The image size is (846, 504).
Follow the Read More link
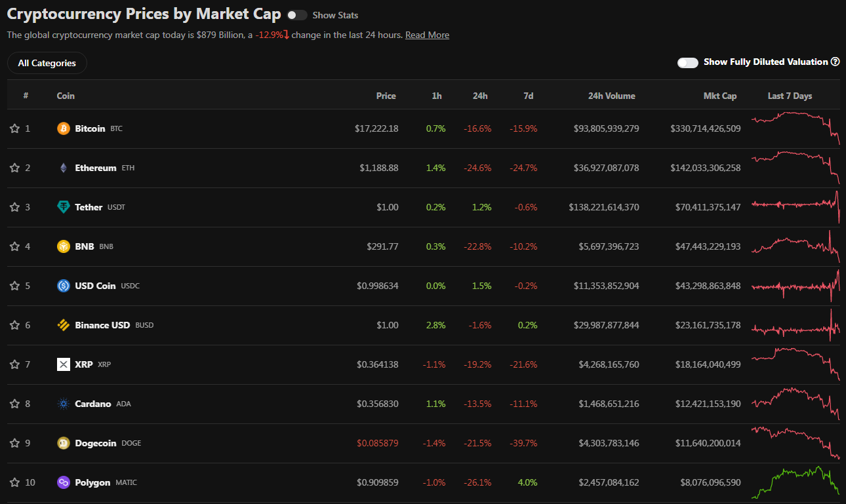pos(427,35)
